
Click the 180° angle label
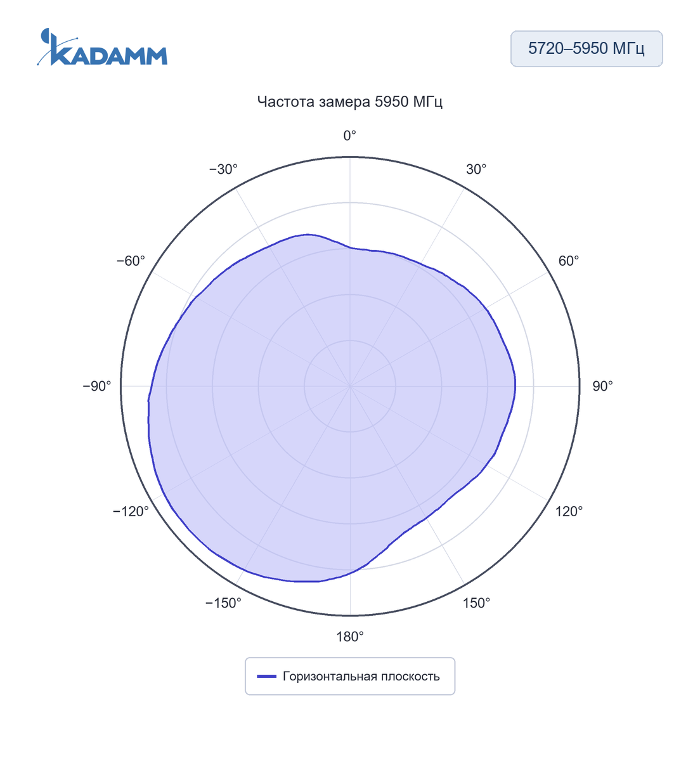(350, 637)
